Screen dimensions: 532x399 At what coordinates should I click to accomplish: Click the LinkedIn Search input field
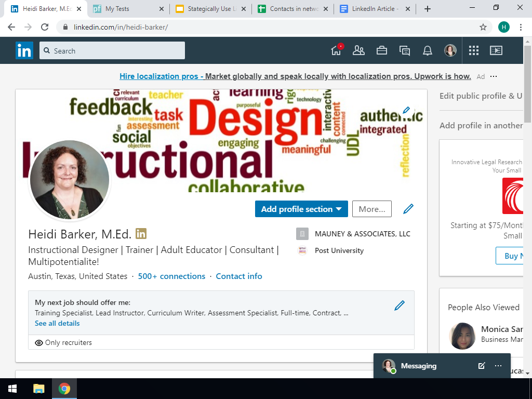coord(112,50)
